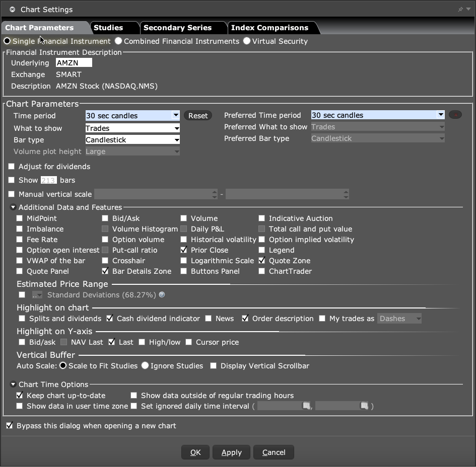Clear the preferred time period with the red x
This screenshot has height=467, width=476.
point(455,115)
